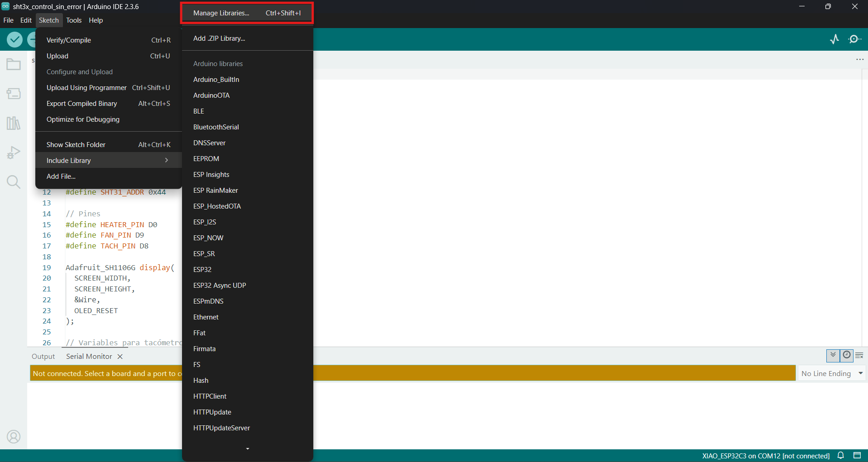The image size is (868, 462).
Task: Open the Sketchbook folder sidebar icon
Action: (x=14, y=64)
